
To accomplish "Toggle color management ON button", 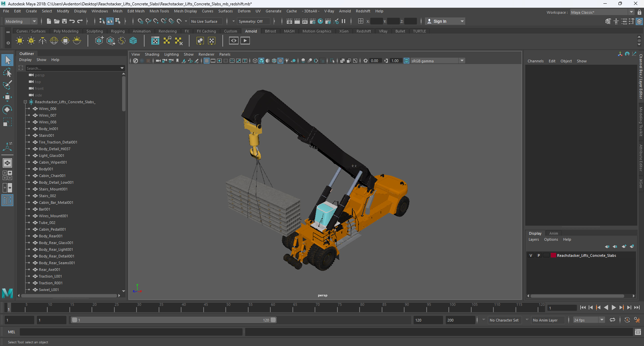I will 407,61.
